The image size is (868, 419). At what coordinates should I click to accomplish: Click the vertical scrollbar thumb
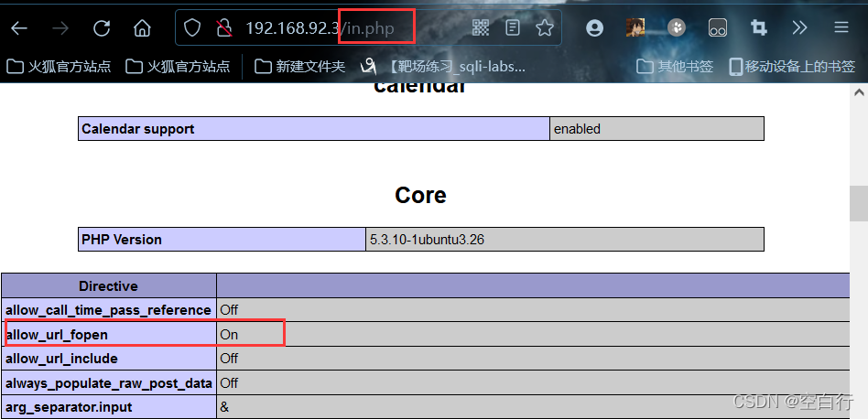(859, 203)
